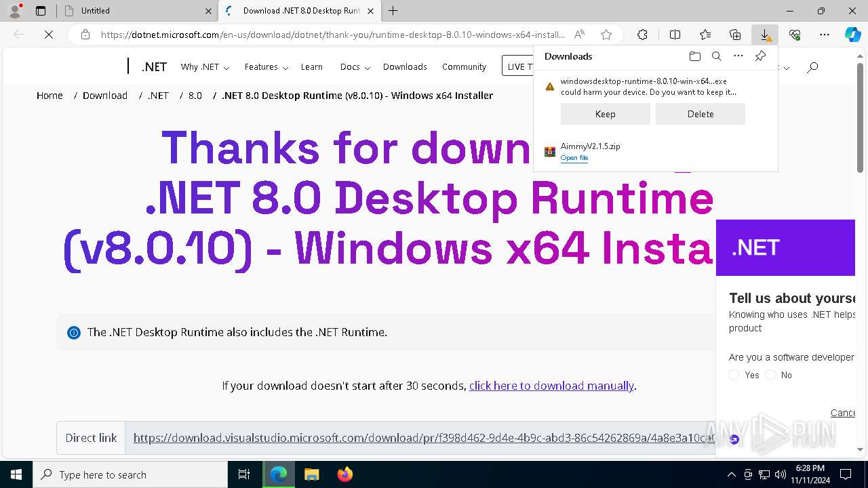868x488 pixels.
Task: Go to .NET breadcrumb
Action: click(159, 96)
